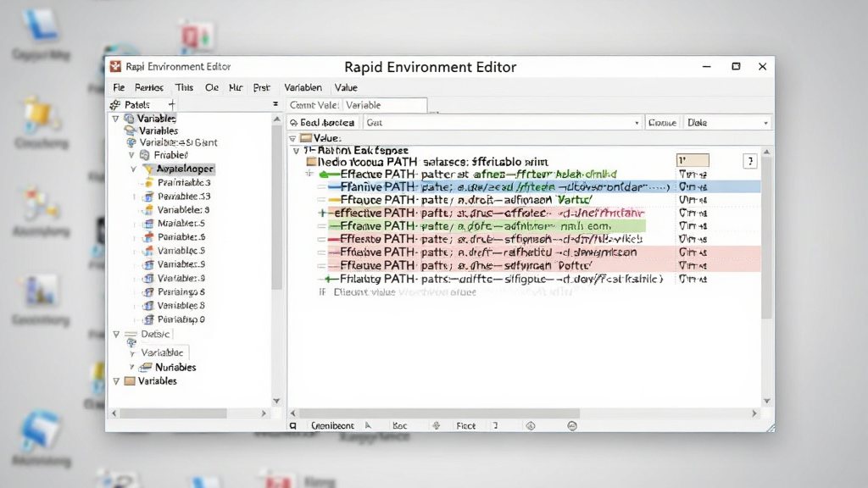This screenshot has height=488, width=868.
Task: Click the panel options icon right of Patels header
Action: tap(275, 104)
